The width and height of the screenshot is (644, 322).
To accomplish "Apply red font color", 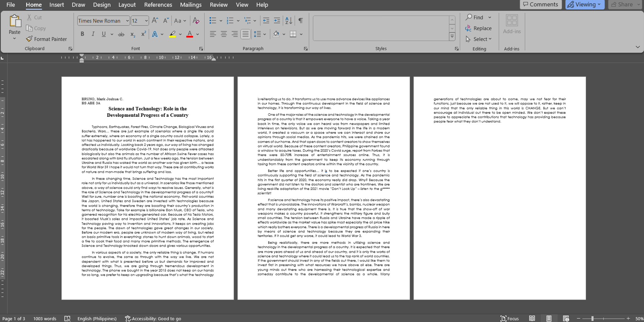I will coord(190,34).
